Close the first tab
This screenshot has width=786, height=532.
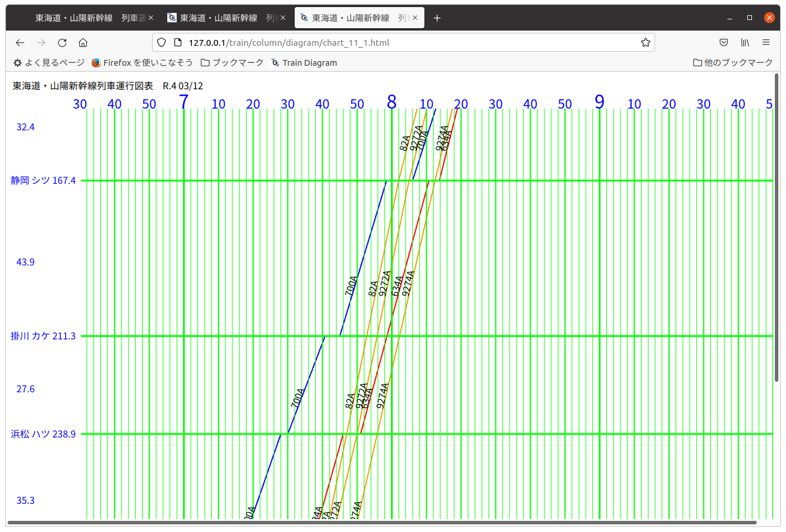coord(151,18)
